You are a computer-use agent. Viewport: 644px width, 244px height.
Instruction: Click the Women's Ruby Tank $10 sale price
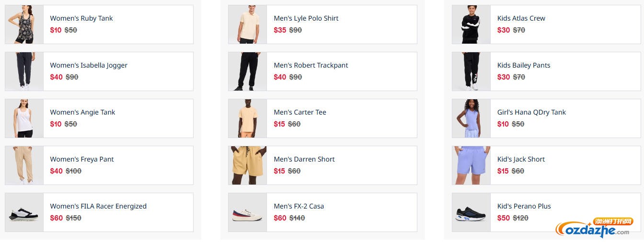point(56,30)
